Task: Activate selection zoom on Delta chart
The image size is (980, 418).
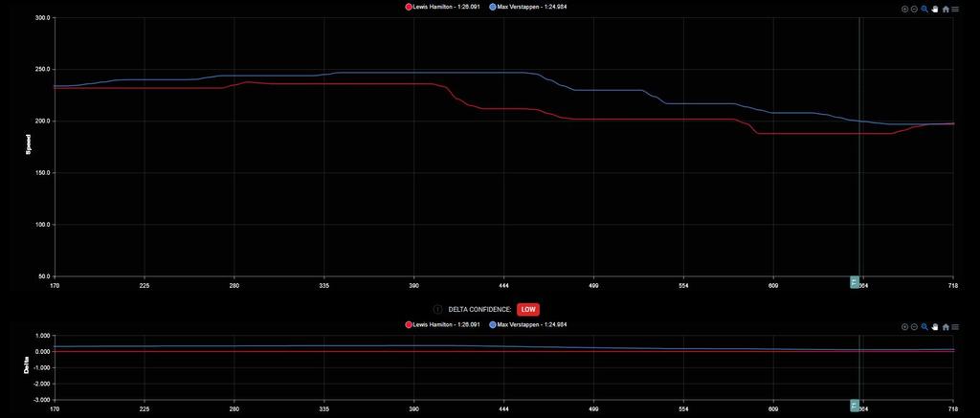Action: click(x=924, y=327)
